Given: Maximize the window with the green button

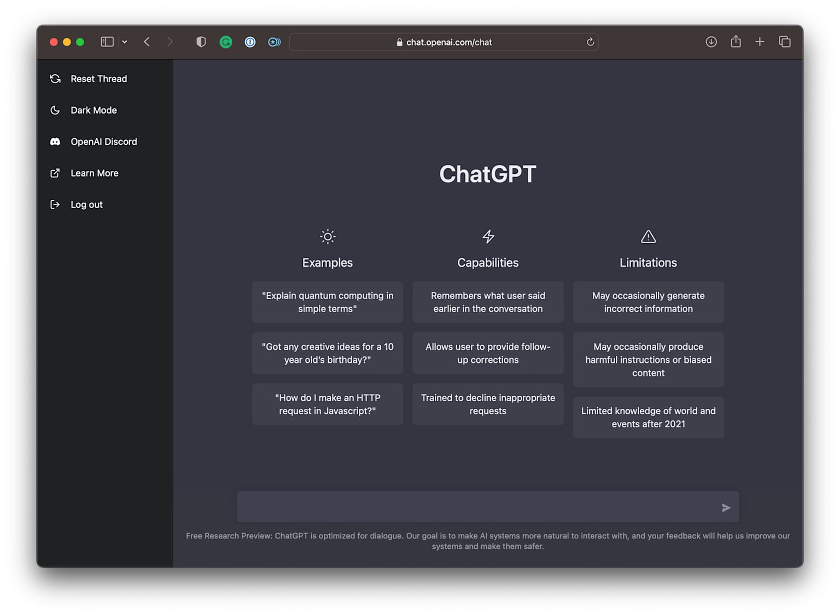Looking at the screenshot, I should tap(80, 42).
